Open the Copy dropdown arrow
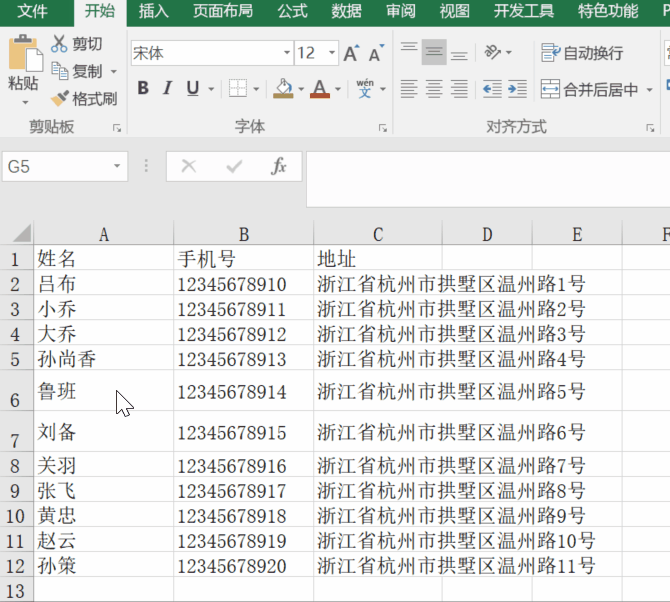This screenshot has height=602, width=670. [114, 71]
